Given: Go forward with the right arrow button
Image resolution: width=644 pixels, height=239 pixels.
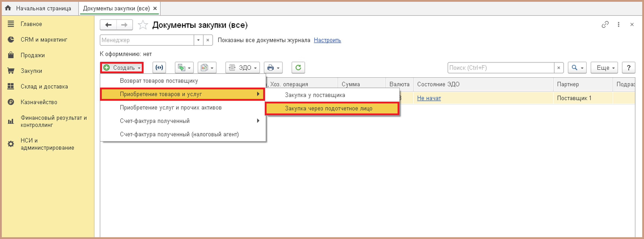Looking at the screenshot, I should [124, 25].
